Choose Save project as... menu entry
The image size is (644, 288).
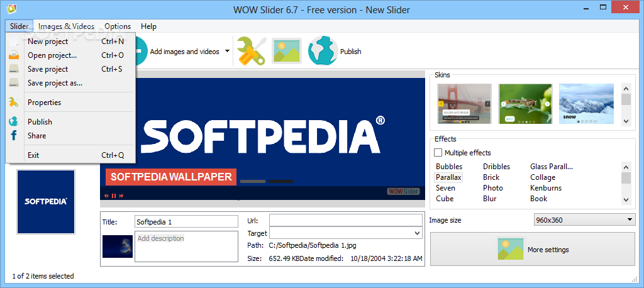[70, 83]
